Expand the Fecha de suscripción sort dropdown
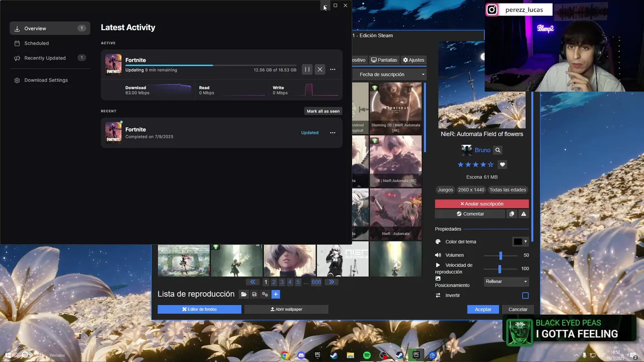The height and width of the screenshot is (362, 644). click(389, 74)
